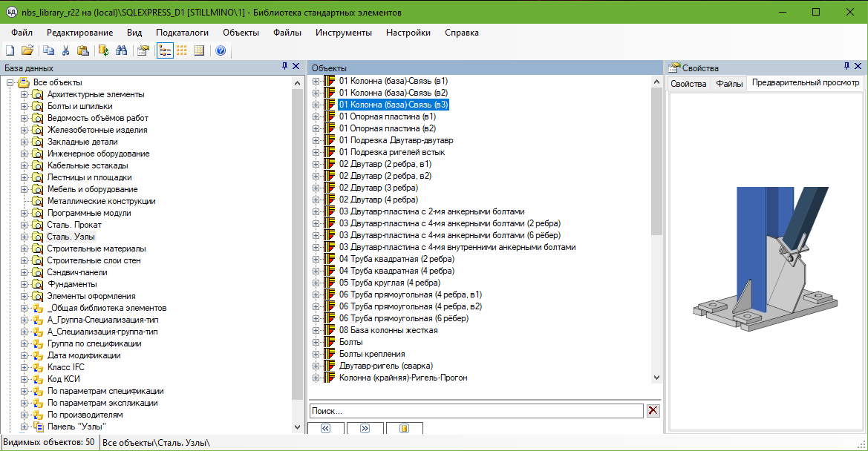Open the Инструменты menu
The width and height of the screenshot is (868, 451).
343,33
